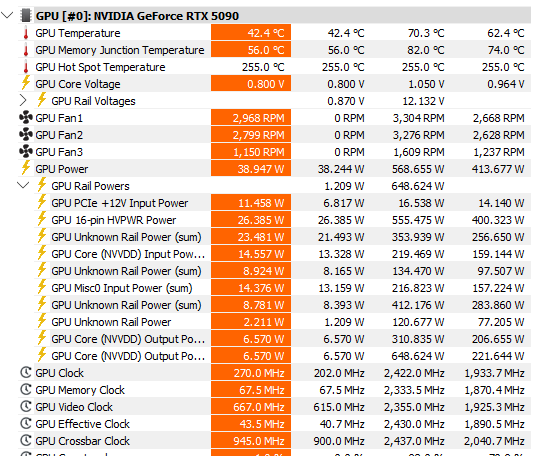Click lightning icon beside GPU PCIe +12V Input Power
The image size is (533, 456).
tap(42, 202)
